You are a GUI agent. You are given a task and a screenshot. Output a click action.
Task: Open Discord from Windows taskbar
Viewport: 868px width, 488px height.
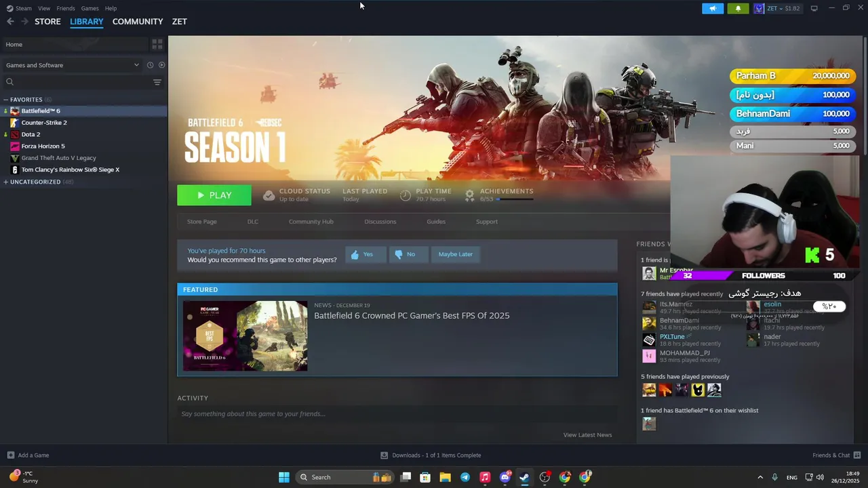(x=505, y=477)
